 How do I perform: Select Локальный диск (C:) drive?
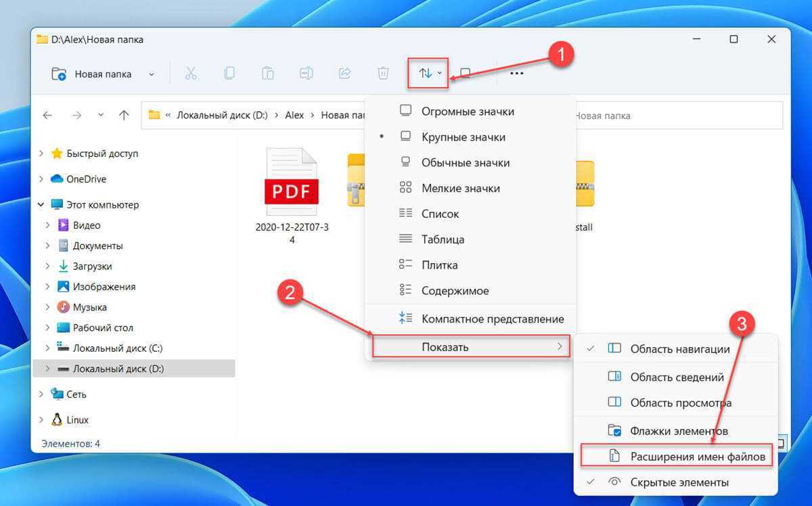pyautogui.click(x=118, y=348)
